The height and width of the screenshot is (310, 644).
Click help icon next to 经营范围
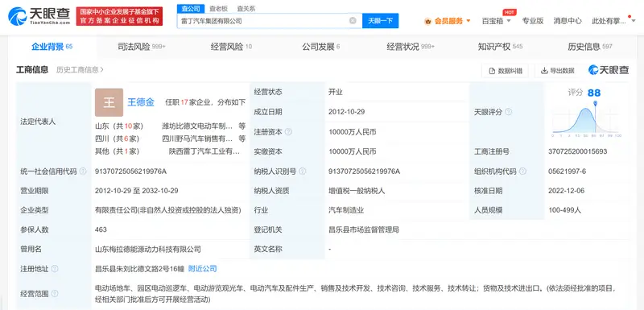pos(55,294)
